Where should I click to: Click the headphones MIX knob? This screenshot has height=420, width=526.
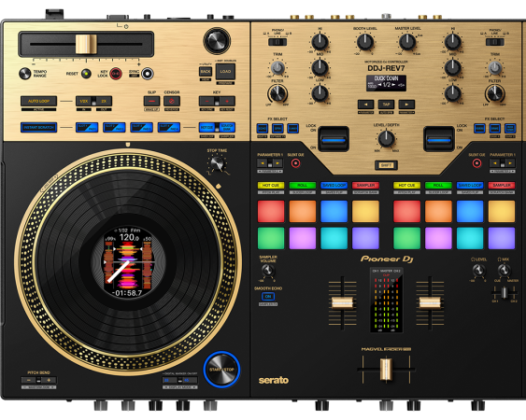pyautogui.click(x=504, y=271)
